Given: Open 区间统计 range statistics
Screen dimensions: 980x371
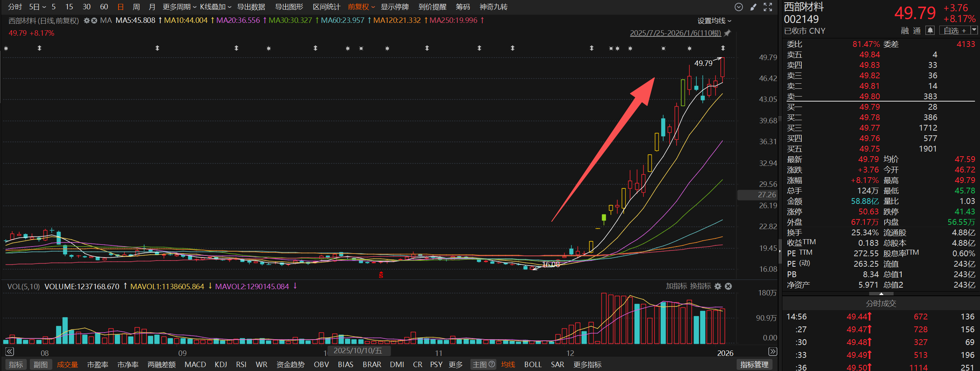Looking at the screenshot, I should pos(327,7).
